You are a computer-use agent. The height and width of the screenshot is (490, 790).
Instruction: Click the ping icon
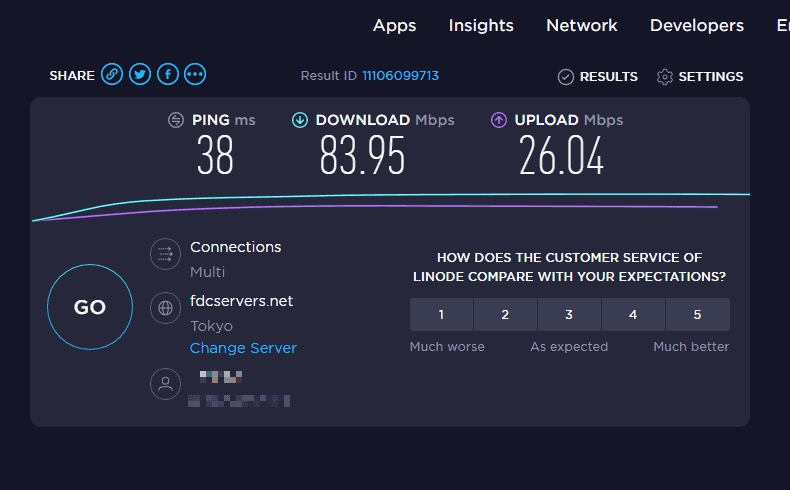tap(176, 120)
